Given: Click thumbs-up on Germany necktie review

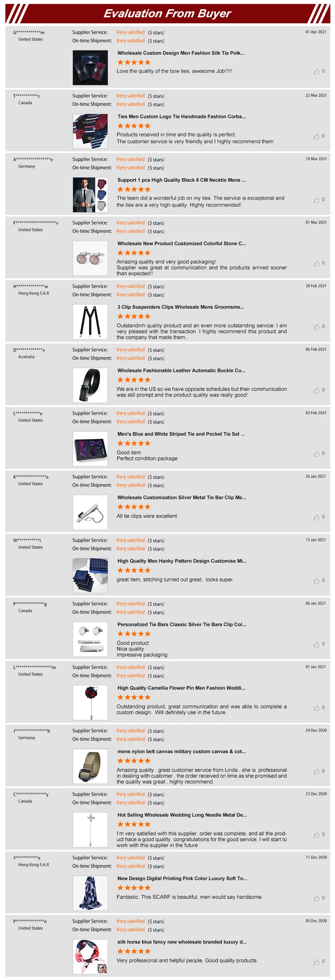Looking at the screenshot, I should [x=316, y=200].
